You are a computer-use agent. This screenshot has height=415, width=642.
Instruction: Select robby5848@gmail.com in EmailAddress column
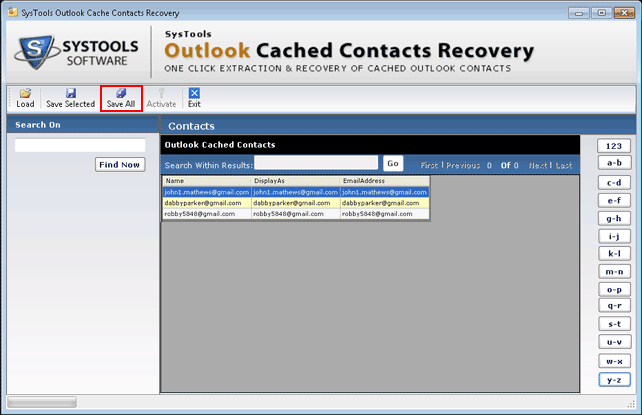[385, 214]
